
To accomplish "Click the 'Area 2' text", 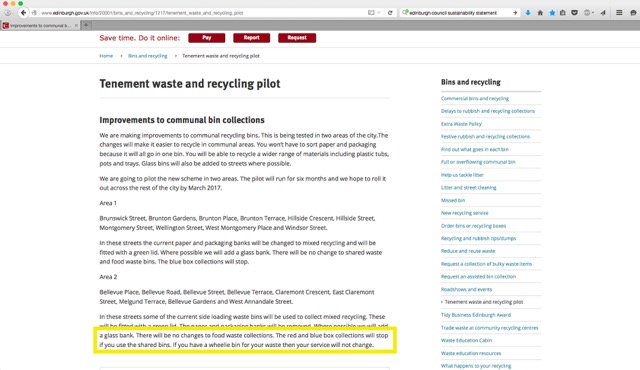I will click(x=108, y=277).
